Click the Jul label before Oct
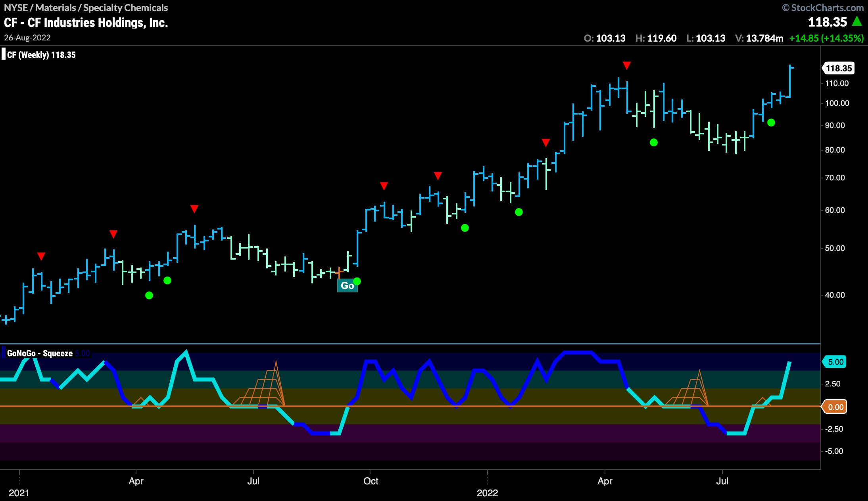 [253, 481]
